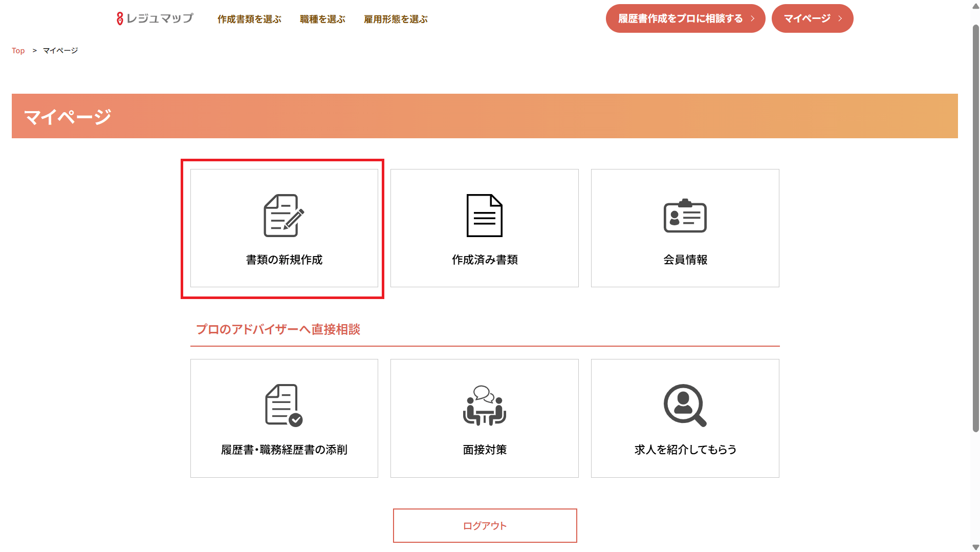Image resolution: width=980 pixels, height=552 pixels.
Task: Click the job search magnifier person icon
Action: (685, 405)
